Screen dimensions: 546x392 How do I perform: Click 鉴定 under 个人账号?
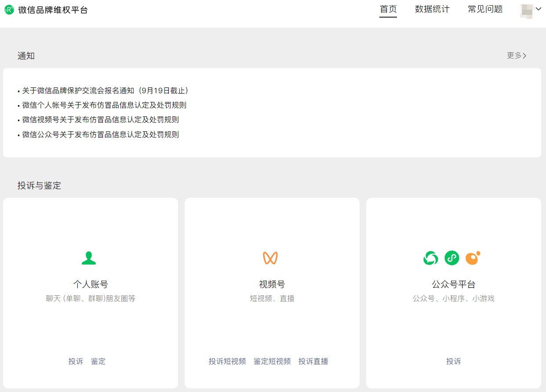click(x=98, y=361)
